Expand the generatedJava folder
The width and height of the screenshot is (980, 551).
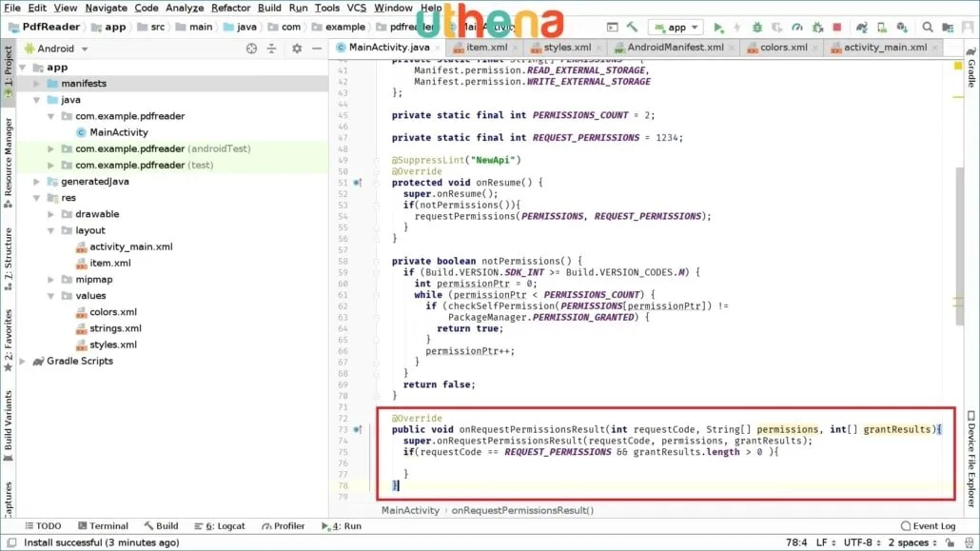(36, 182)
